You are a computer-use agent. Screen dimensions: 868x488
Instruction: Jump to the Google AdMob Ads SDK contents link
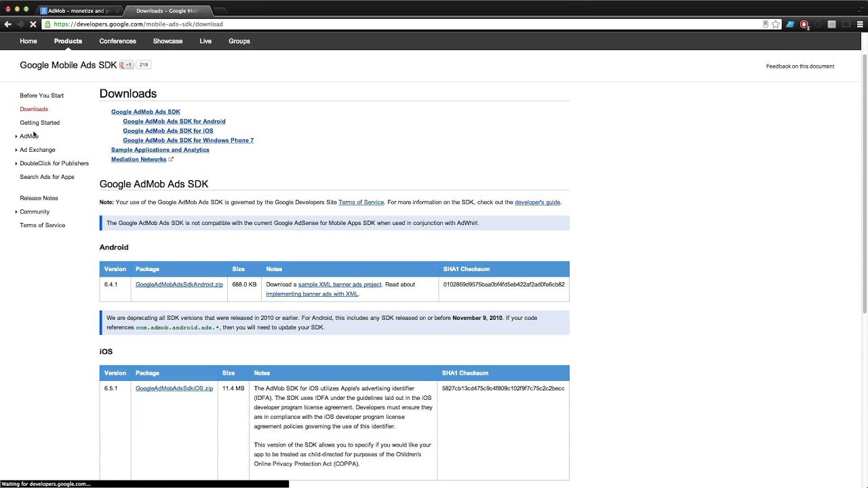[x=146, y=112]
